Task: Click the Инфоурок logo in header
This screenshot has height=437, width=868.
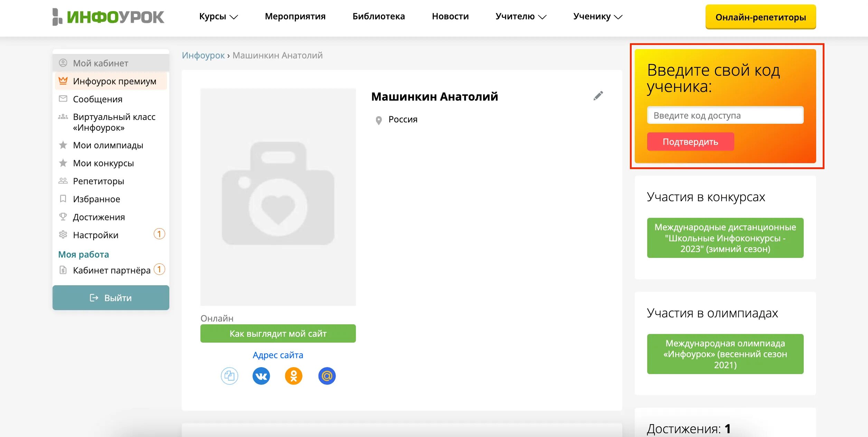Action: tap(108, 17)
